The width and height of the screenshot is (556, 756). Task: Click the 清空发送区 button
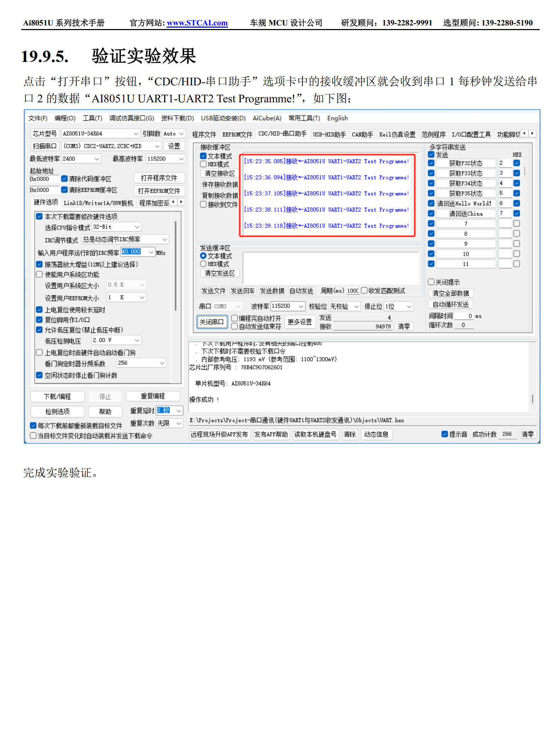(x=220, y=273)
